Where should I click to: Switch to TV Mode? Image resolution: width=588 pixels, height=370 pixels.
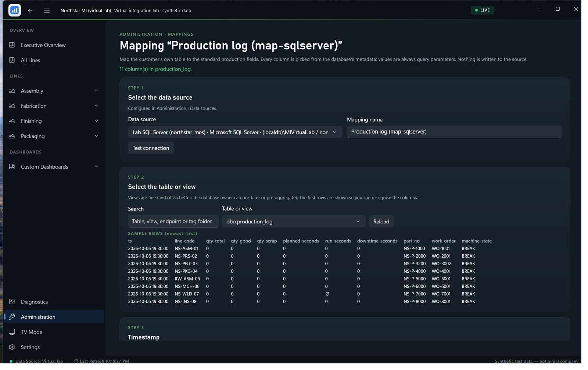click(x=54, y=332)
